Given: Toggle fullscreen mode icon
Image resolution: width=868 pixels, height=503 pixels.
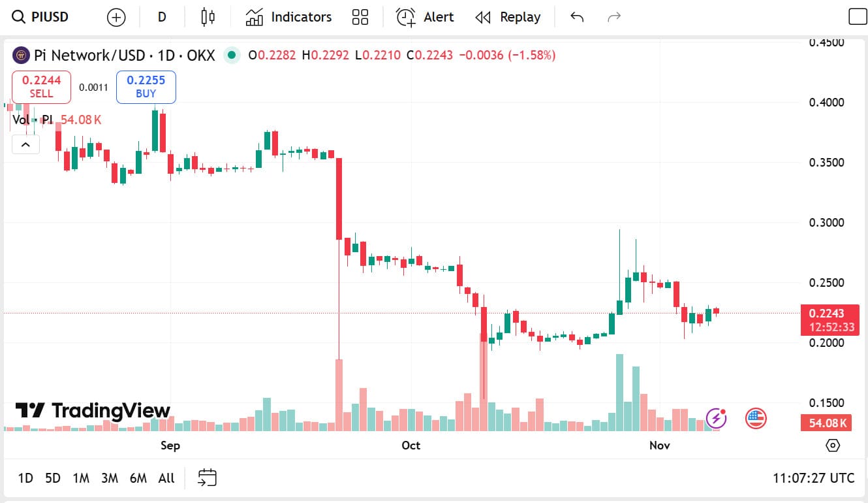Looking at the screenshot, I should (x=857, y=17).
